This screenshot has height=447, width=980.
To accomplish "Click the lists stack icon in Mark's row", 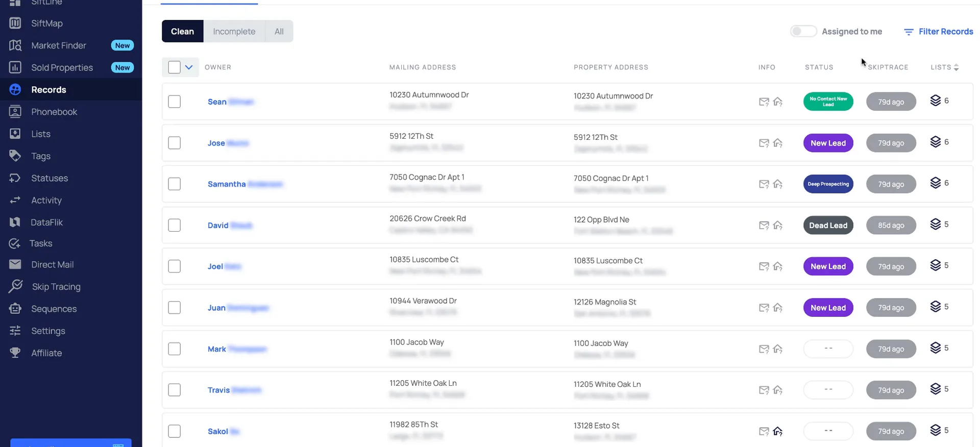I will [935, 348].
